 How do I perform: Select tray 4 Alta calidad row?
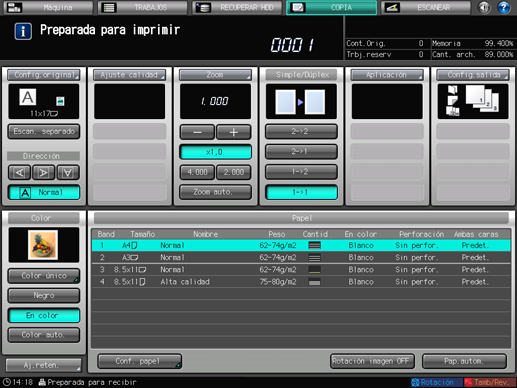click(x=301, y=282)
